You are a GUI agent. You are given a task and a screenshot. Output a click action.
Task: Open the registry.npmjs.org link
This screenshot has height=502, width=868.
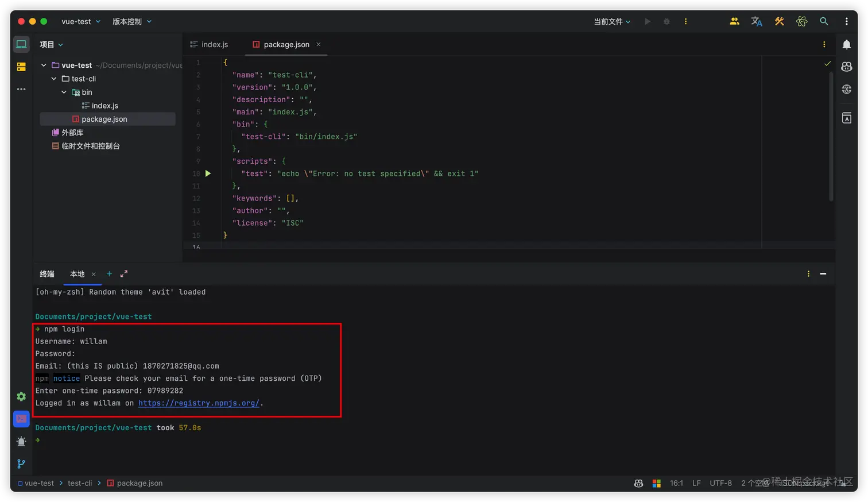199,403
